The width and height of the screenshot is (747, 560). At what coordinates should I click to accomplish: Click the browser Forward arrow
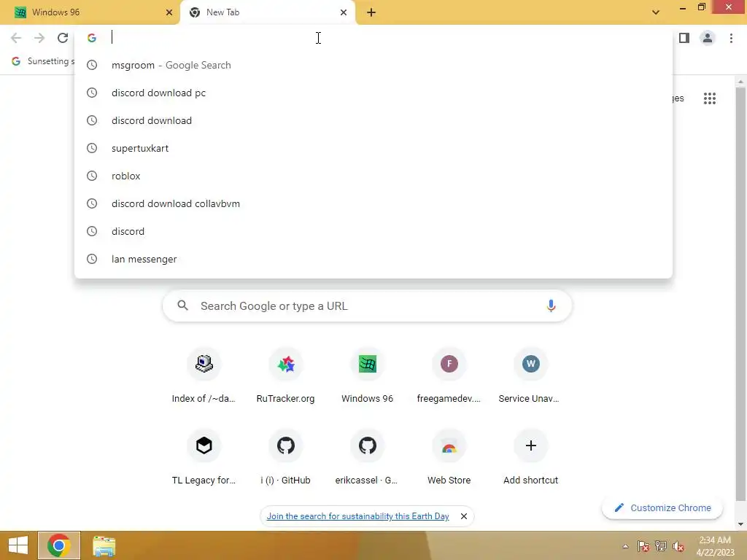[39, 38]
